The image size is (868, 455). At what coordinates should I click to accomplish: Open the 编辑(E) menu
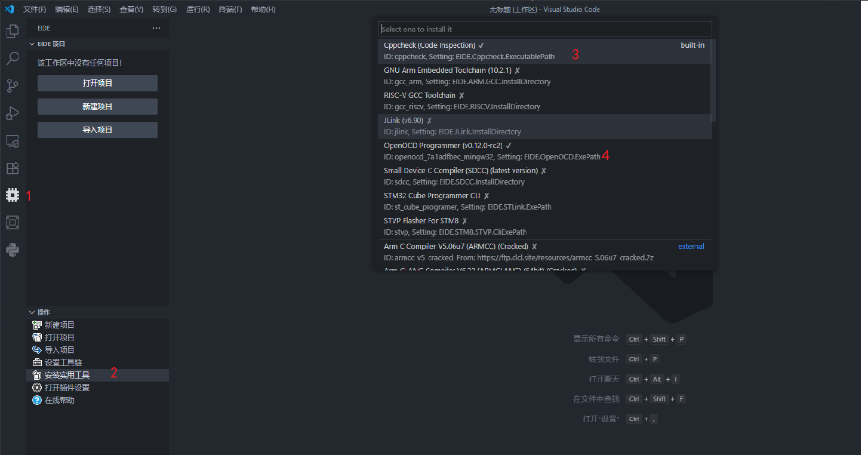coord(67,10)
